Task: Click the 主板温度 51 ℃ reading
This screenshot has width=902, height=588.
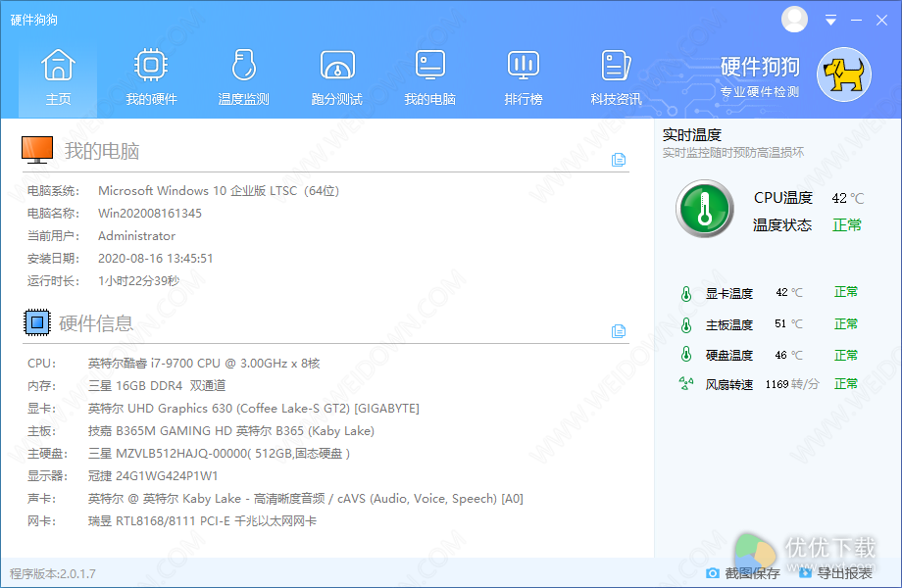Action: point(788,324)
